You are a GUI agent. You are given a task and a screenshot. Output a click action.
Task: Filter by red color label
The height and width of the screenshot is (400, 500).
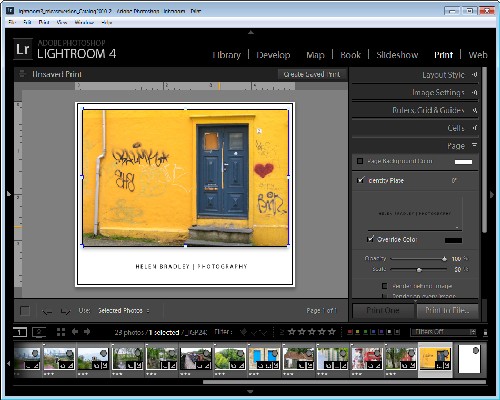[x=350, y=332]
